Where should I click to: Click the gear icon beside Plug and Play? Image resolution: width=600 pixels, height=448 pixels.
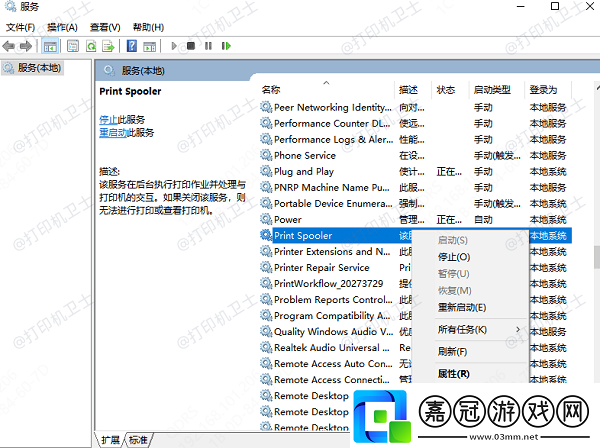tap(266, 171)
